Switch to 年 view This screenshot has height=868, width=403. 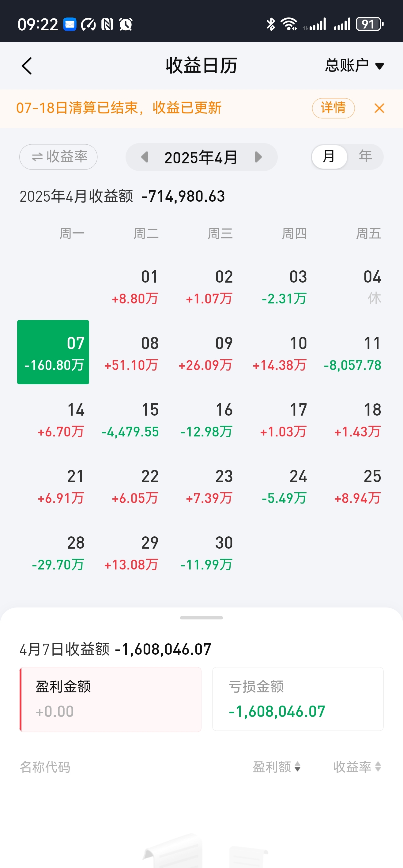click(x=365, y=157)
